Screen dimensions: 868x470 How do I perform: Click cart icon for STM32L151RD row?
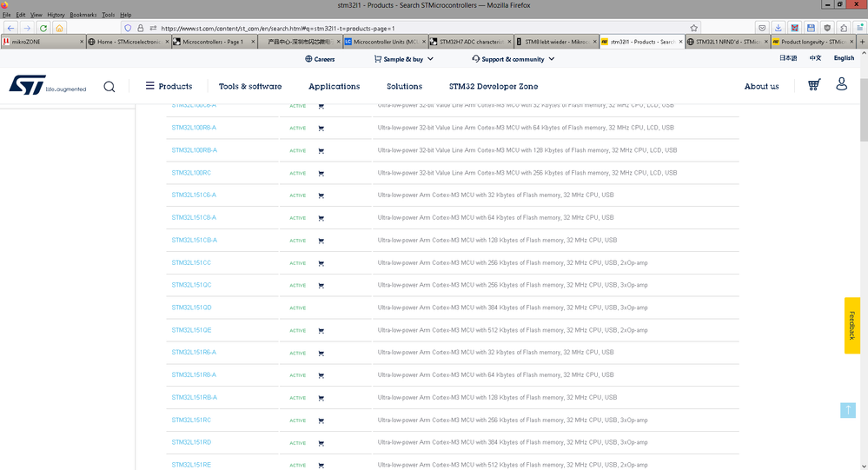pyautogui.click(x=321, y=443)
